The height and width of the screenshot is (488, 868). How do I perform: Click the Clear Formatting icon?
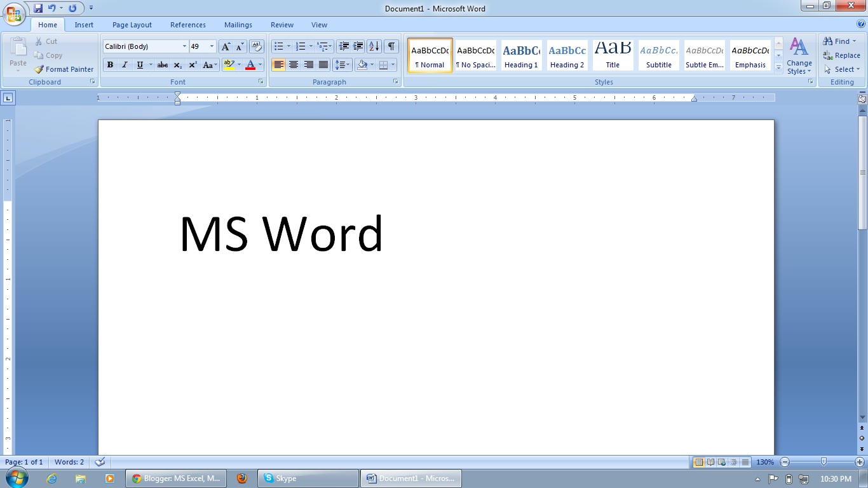[257, 46]
